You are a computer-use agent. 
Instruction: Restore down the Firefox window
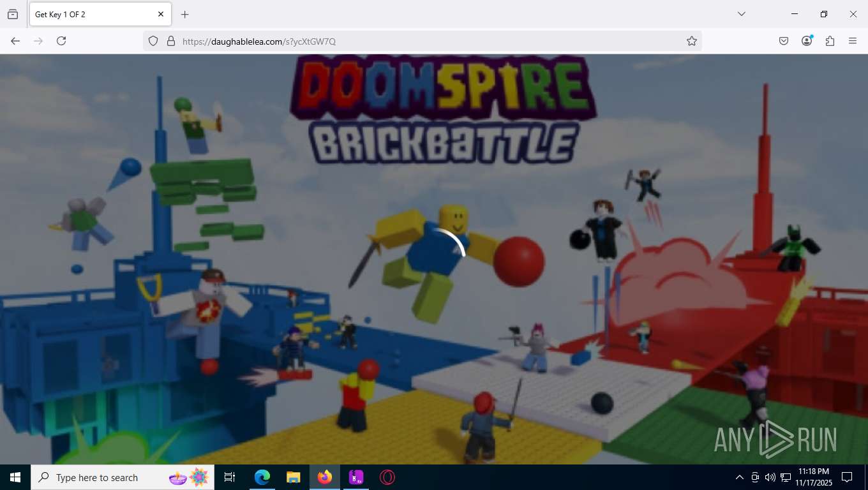pos(824,14)
